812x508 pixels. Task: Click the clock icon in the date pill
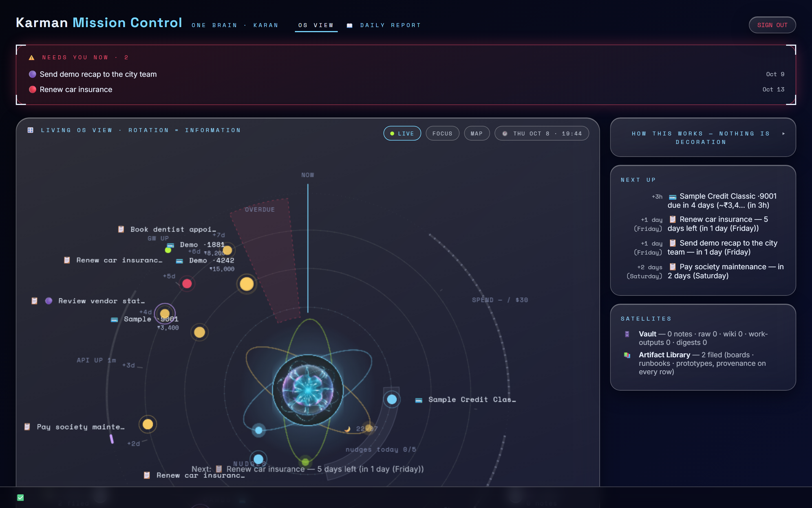505,134
